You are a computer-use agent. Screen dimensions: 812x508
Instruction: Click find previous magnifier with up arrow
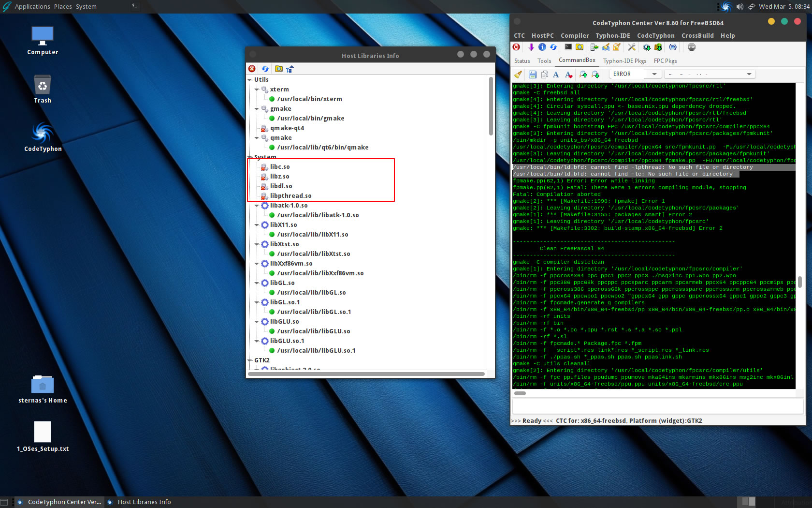(583, 74)
